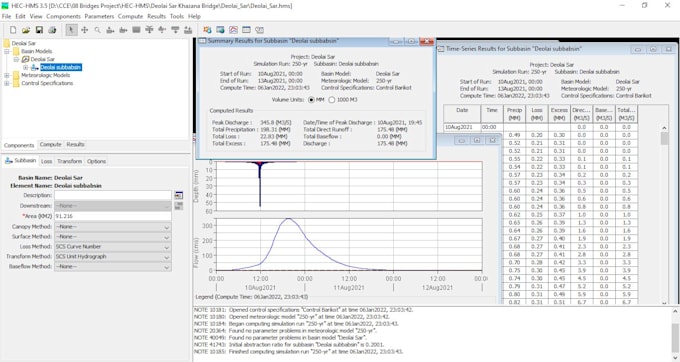
Task: Choose the Reach creation tool
Action: tap(123, 30)
